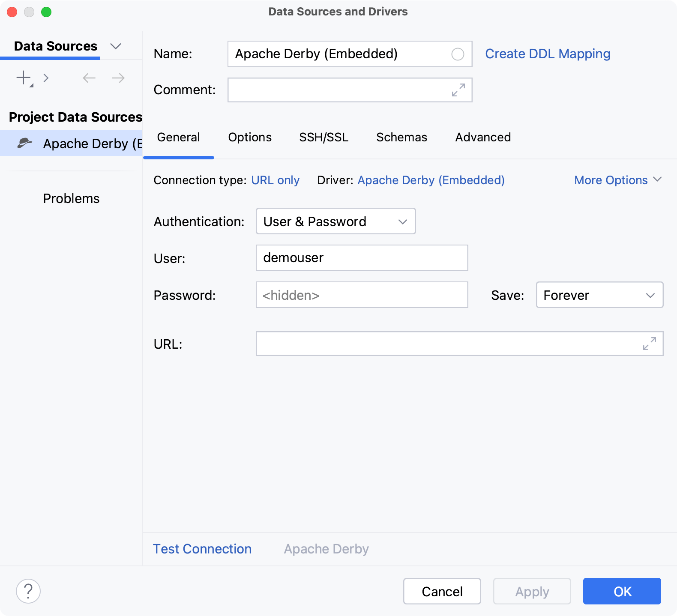This screenshot has width=677, height=616.
Task: Expand the Comment field using its expand icon
Action: (x=458, y=90)
